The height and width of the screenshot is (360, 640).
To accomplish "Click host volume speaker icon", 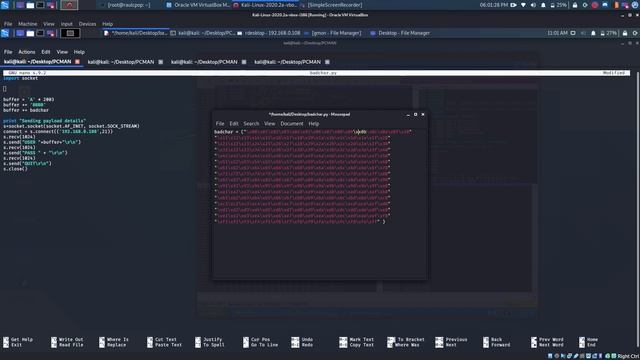I will (533, 5).
